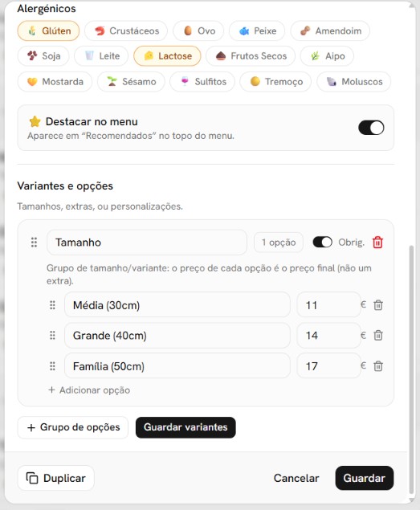Remove the Grande (40cm) option via trash icon
This screenshot has height=510, width=420.
point(378,336)
